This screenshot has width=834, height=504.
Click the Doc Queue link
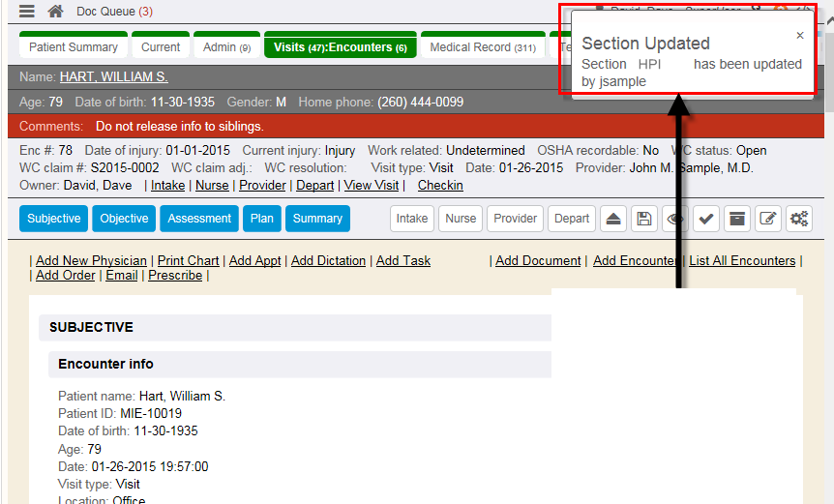coord(114,12)
